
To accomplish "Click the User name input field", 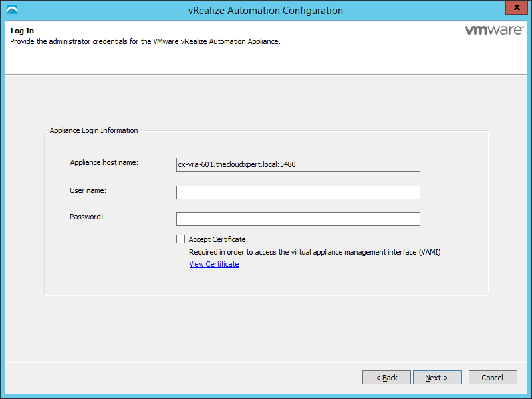I will (298, 192).
